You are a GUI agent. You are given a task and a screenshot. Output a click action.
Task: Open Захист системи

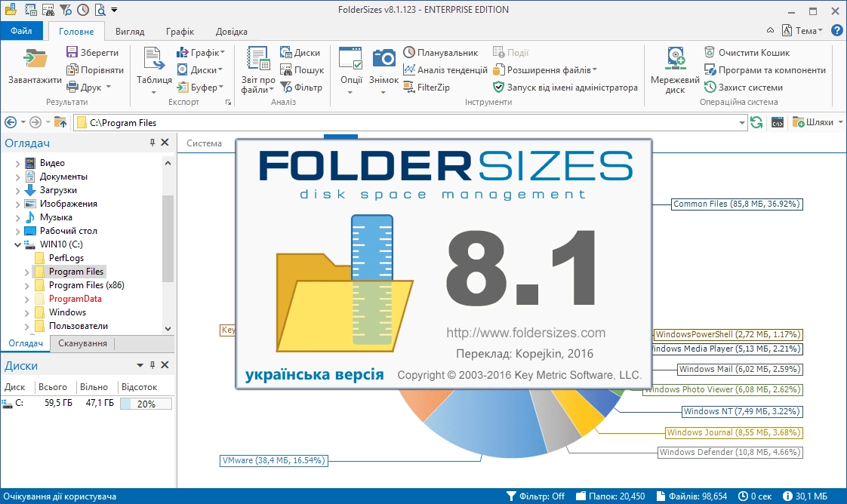744,87
